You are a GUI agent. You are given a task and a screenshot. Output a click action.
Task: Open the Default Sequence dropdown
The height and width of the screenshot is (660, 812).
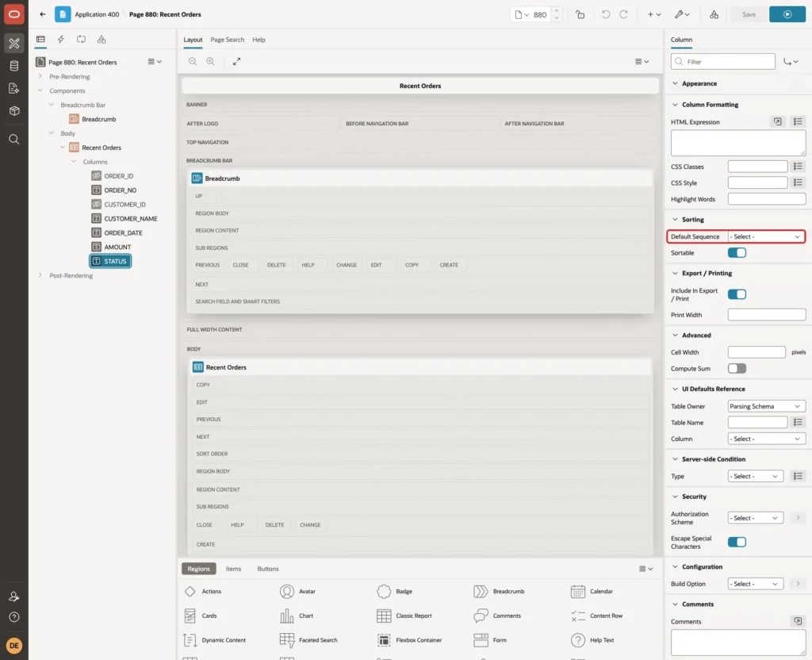pyautogui.click(x=767, y=236)
